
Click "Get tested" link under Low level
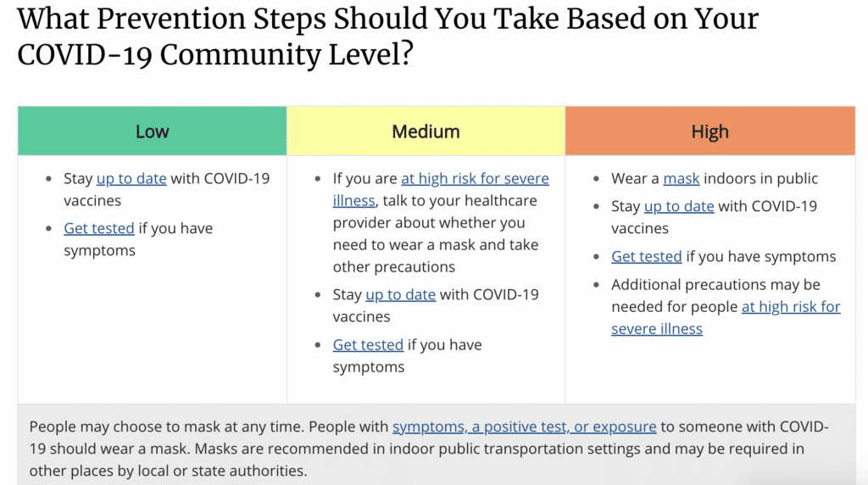(x=99, y=229)
